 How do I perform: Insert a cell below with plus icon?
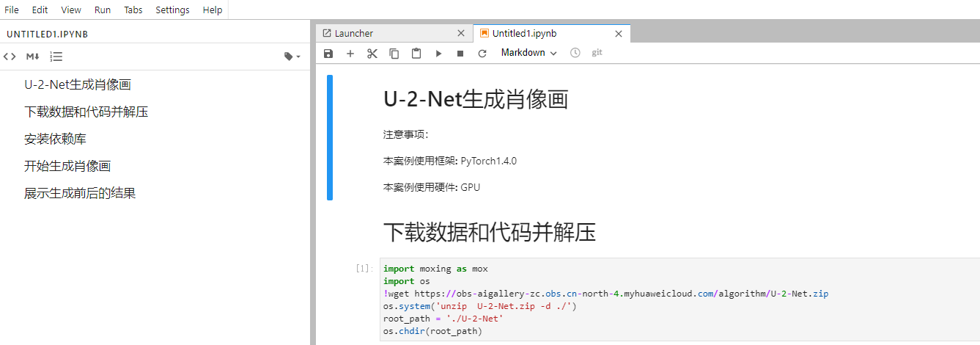350,54
